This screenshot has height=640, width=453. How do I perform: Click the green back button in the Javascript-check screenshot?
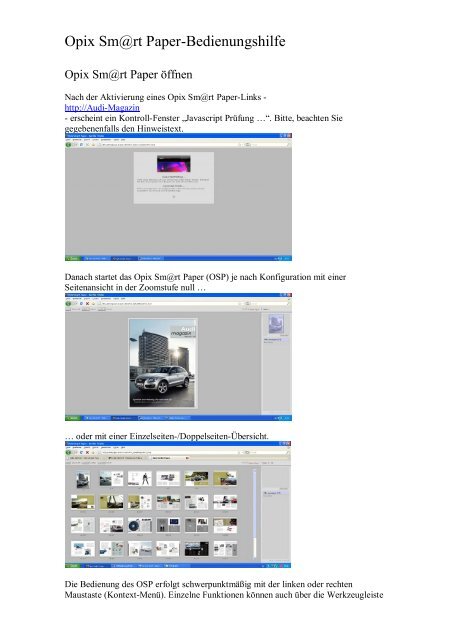coord(68,144)
